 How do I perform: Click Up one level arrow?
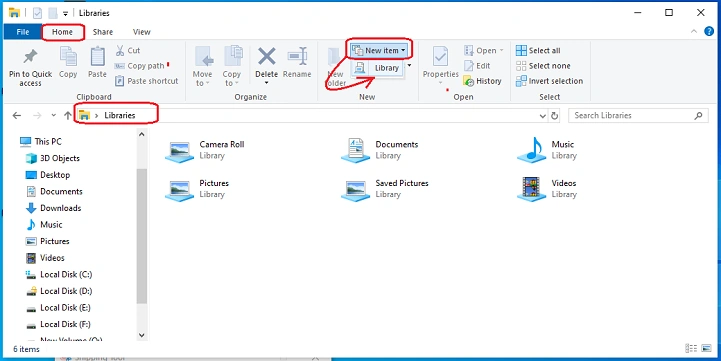pos(68,115)
